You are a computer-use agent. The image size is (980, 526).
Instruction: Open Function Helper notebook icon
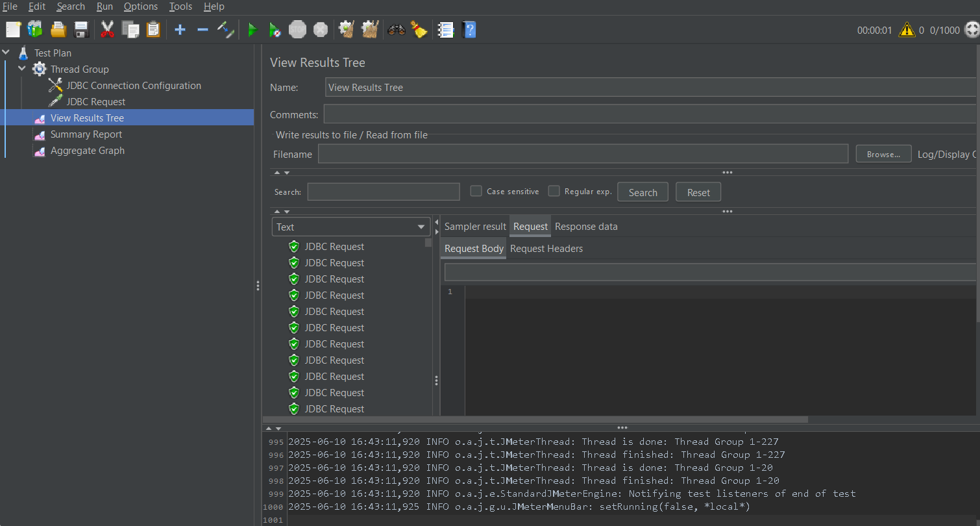446,30
